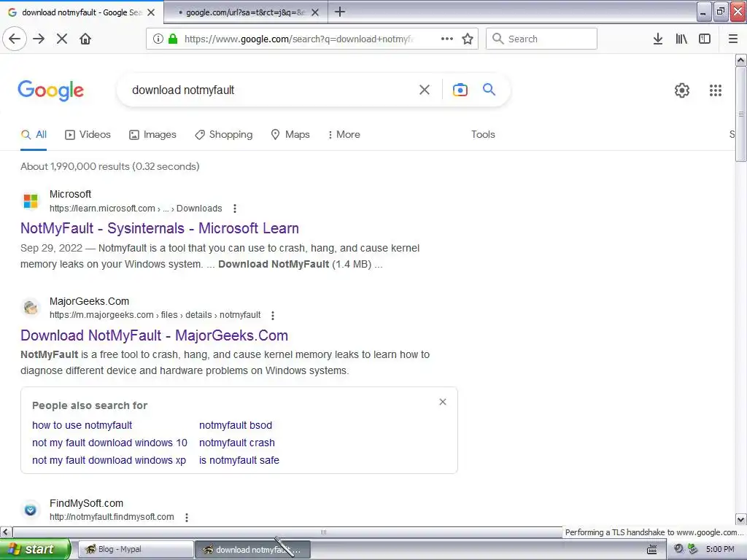Open NotMyFault Sysinternals Microsoft Learn result
This screenshot has height=560, width=747.
click(160, 228)
